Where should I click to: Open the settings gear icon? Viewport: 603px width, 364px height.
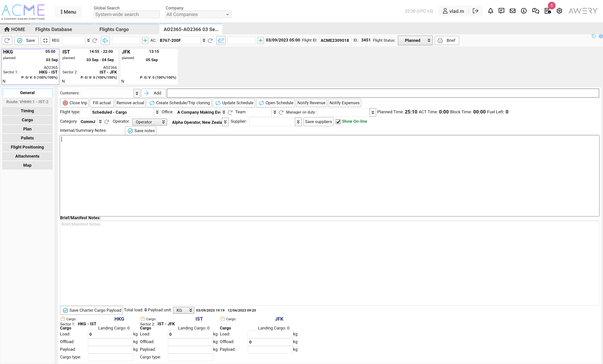559,11
